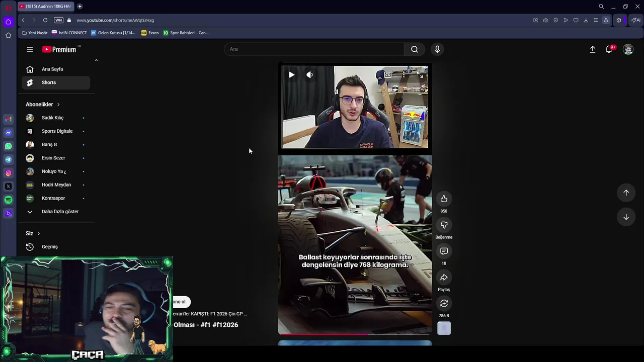Start voice search with microphone
Screen dimensions: 644x362
[437, 49]
